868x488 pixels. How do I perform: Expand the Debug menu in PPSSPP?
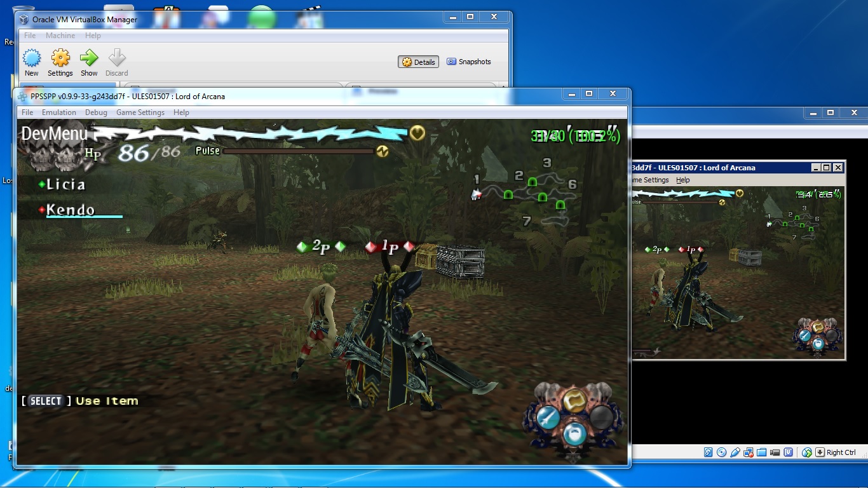[96, 112]
